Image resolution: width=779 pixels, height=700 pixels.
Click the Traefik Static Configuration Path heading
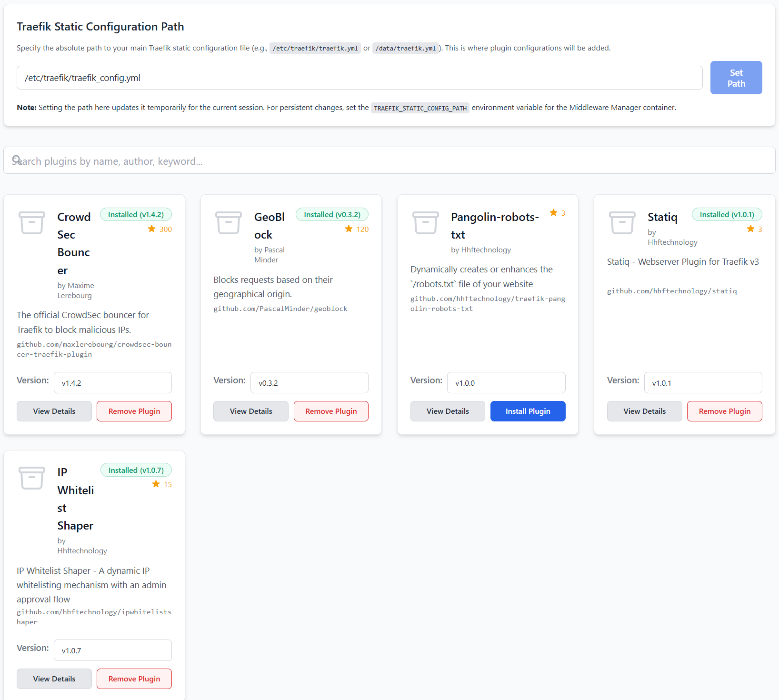100,27
